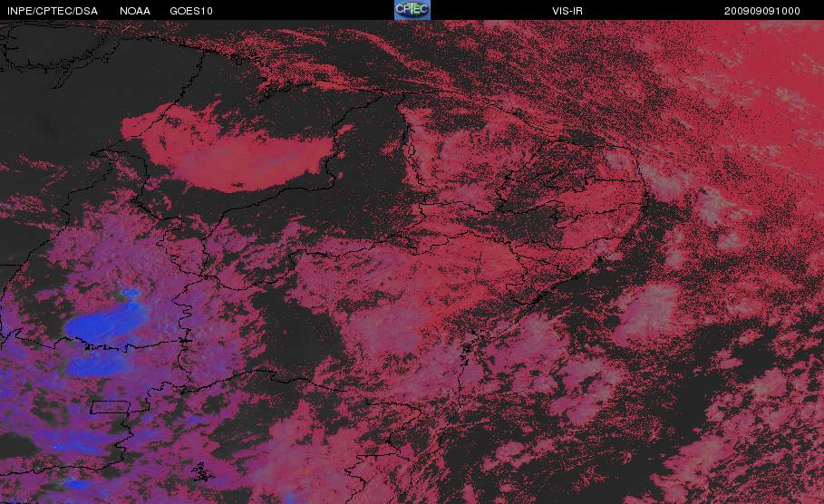Select the GOES10 satellite label
824x504 pixels.
pos(191,11)
